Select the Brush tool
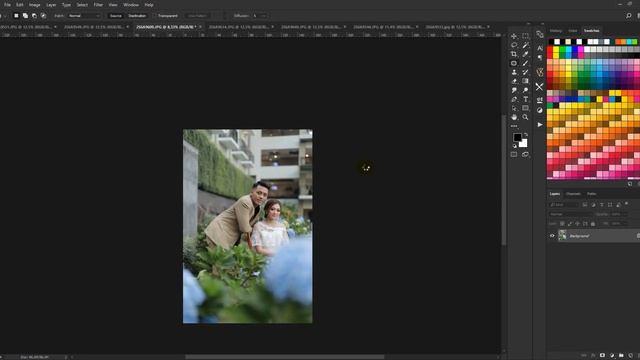 click(x=525, y=63)
